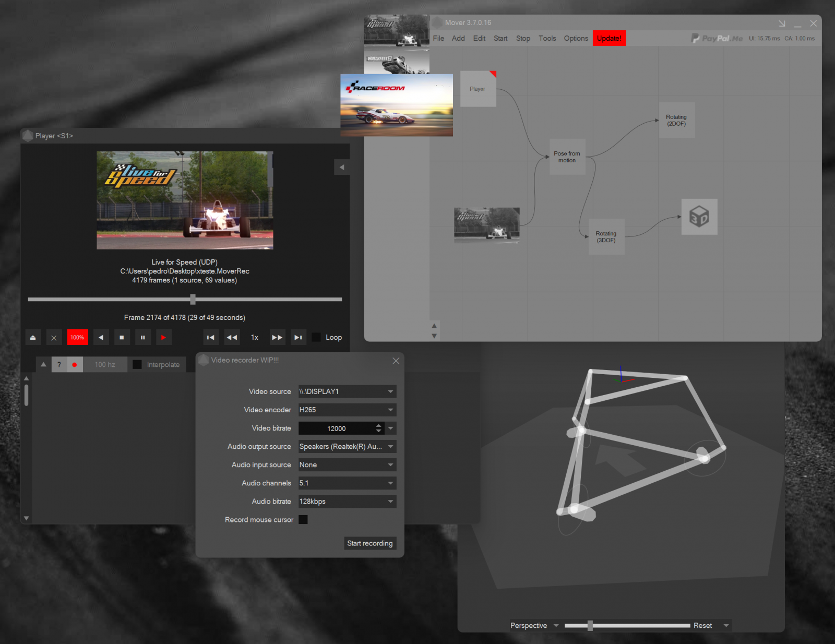Stop playback with the square icon

click(x=122, y=338)
